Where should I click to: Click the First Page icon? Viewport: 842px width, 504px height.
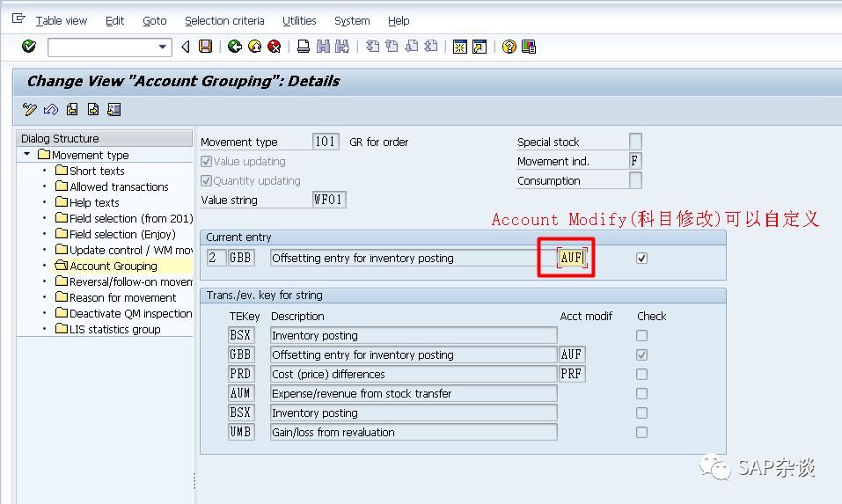pos(372,47)
